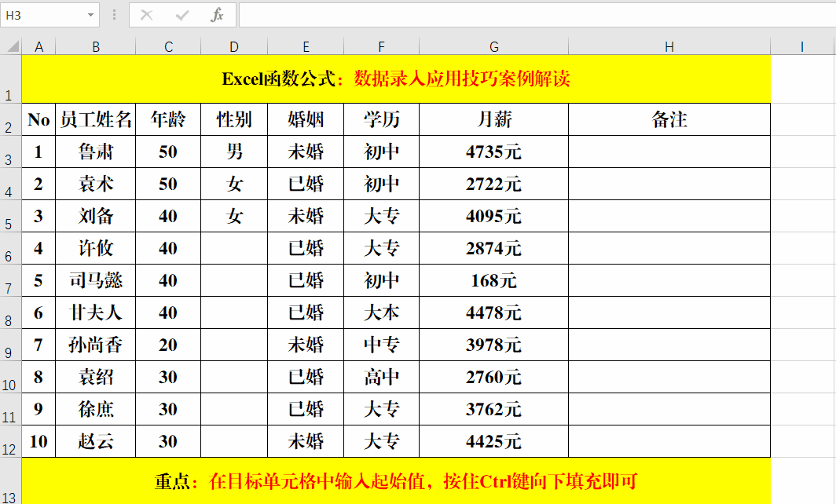Select row 13 header
Image resolution: width=836 pixels, height=504 pixels.
click(x=11, y=481)
